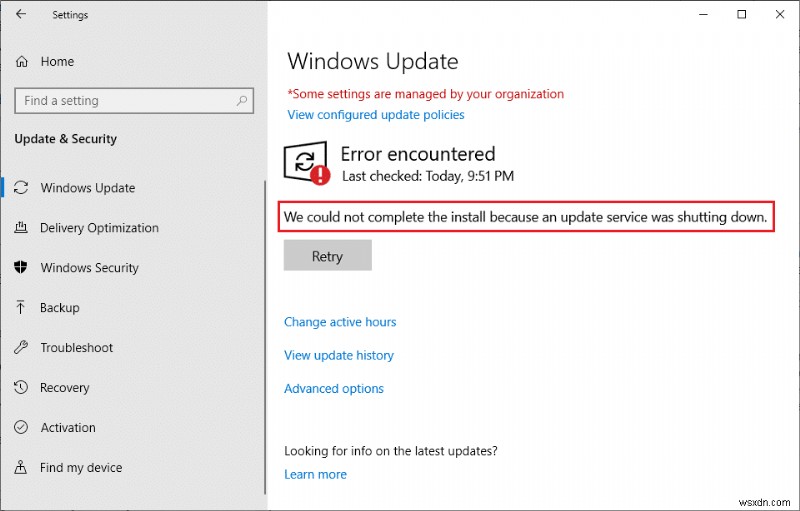Click the Recovery icon in sidebar
800x511 pixels.
[x=21, y=388]
